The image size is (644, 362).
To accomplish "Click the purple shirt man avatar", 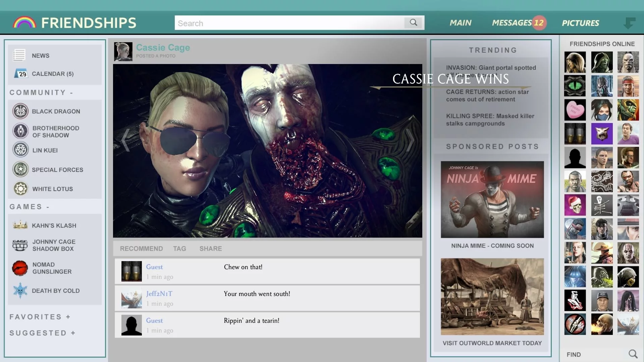I will 628,134.
